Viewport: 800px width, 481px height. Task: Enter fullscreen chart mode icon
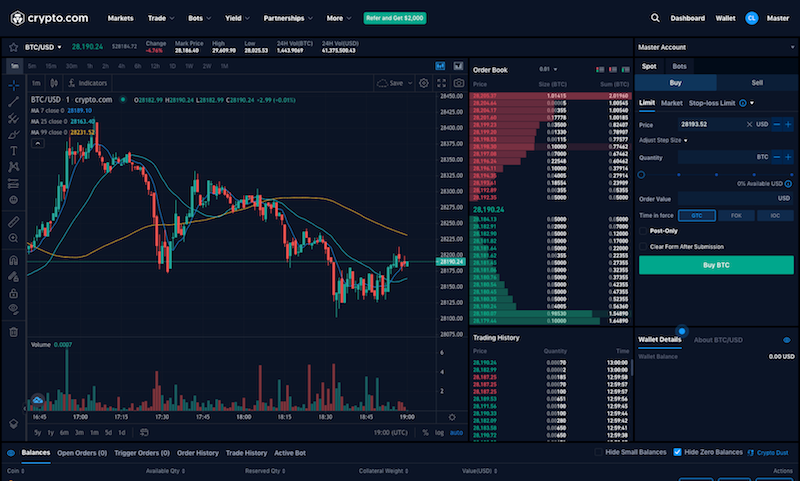click(441, 83)
